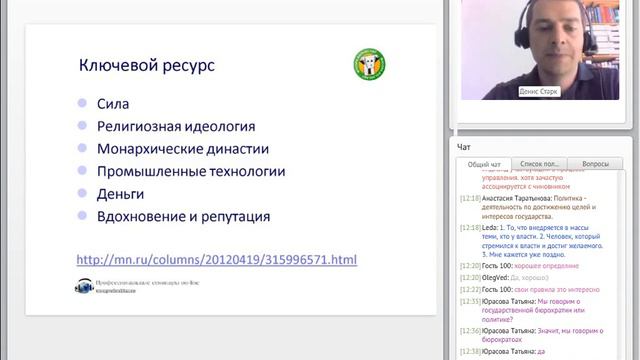640x360 pixels.
Task: Click the headphones globe logo in slide footer
Action: 84,286
